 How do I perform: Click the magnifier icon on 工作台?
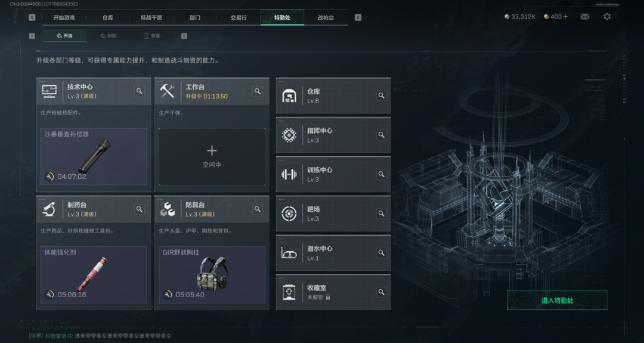click(x=258, y=91)
